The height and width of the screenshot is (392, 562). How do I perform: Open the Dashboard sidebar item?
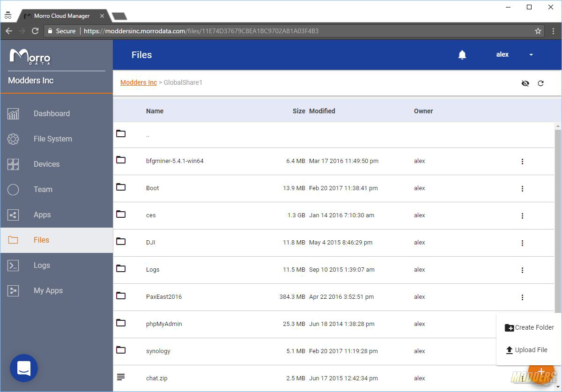point(56,113)
